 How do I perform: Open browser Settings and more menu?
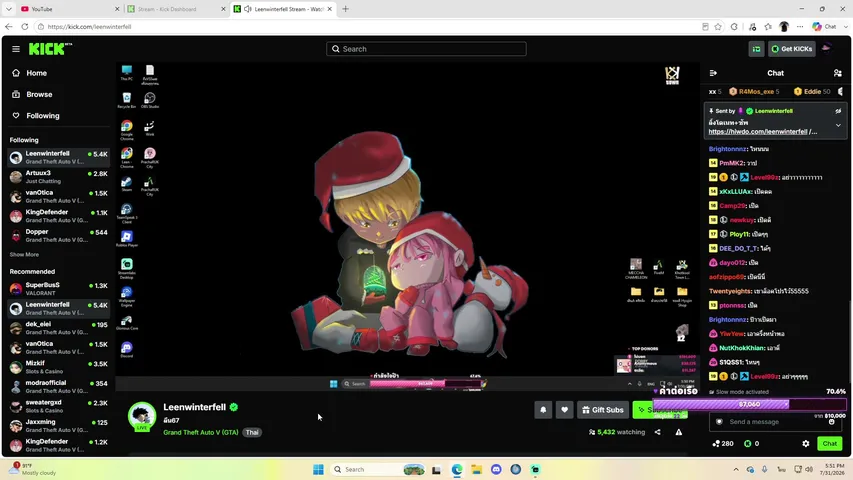(x=800, y=27)
